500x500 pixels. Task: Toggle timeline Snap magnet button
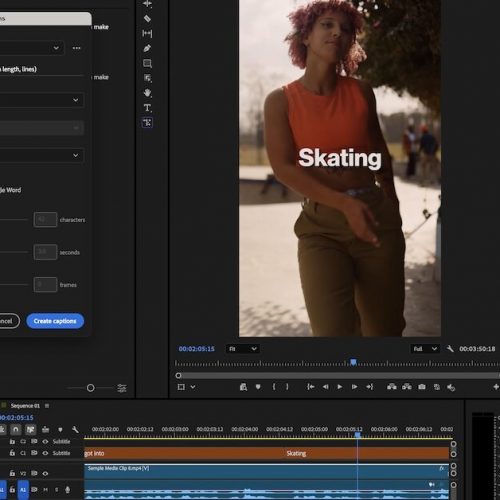16,429
